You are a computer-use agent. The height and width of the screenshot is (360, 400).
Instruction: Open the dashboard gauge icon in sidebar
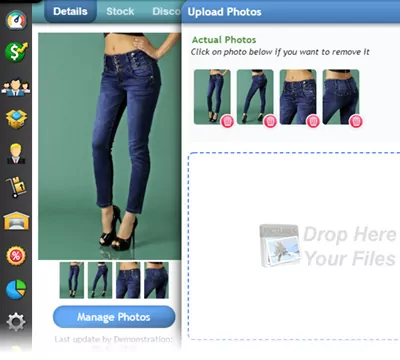tap(16, 20)
